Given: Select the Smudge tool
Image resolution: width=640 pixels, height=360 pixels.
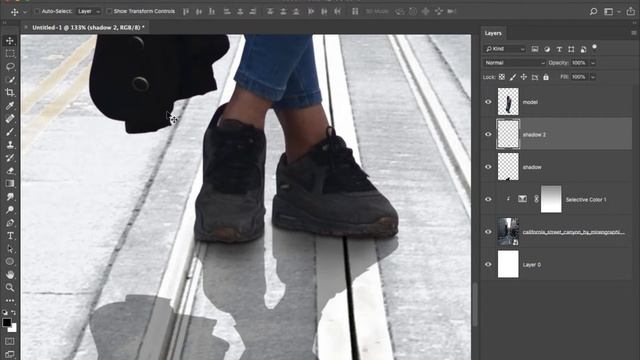Looking at the screenshot, I should (10, 197).
